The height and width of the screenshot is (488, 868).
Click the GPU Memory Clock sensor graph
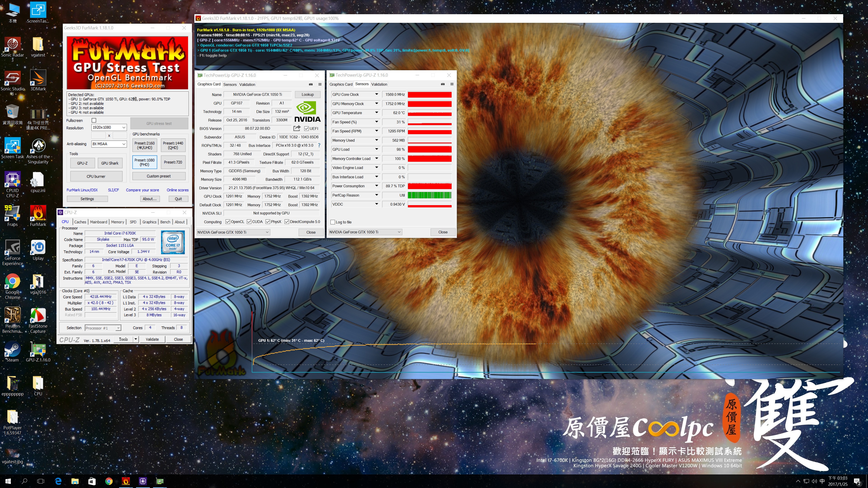coord(430,104)
